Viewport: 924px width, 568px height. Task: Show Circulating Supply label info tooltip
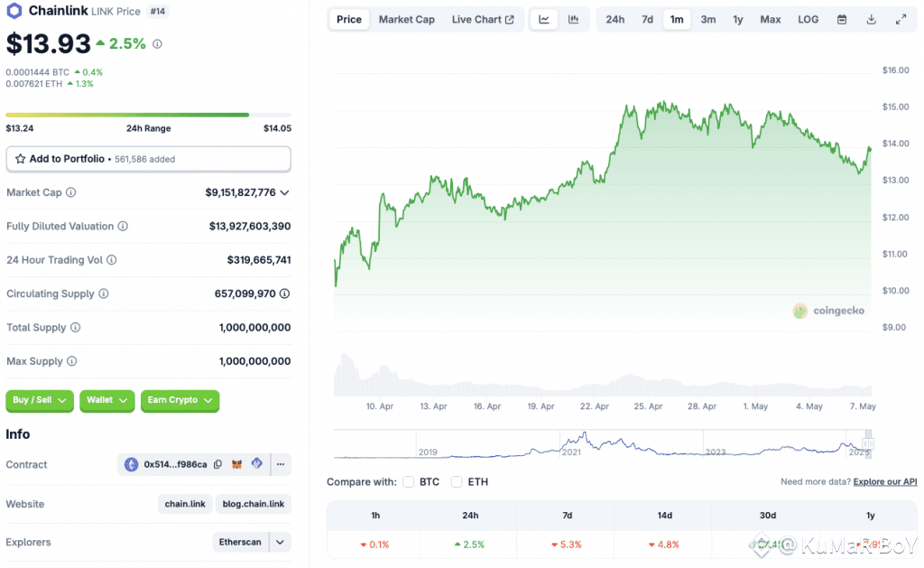(x=104, y=293)
